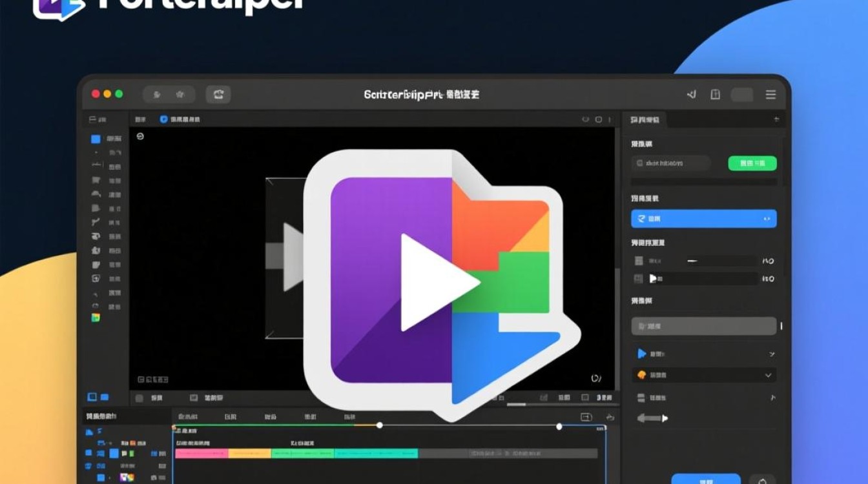This screenshot has height=484, width=868.
Task: Select the first tab in the right panel header
Action: (x=645, y=119)
